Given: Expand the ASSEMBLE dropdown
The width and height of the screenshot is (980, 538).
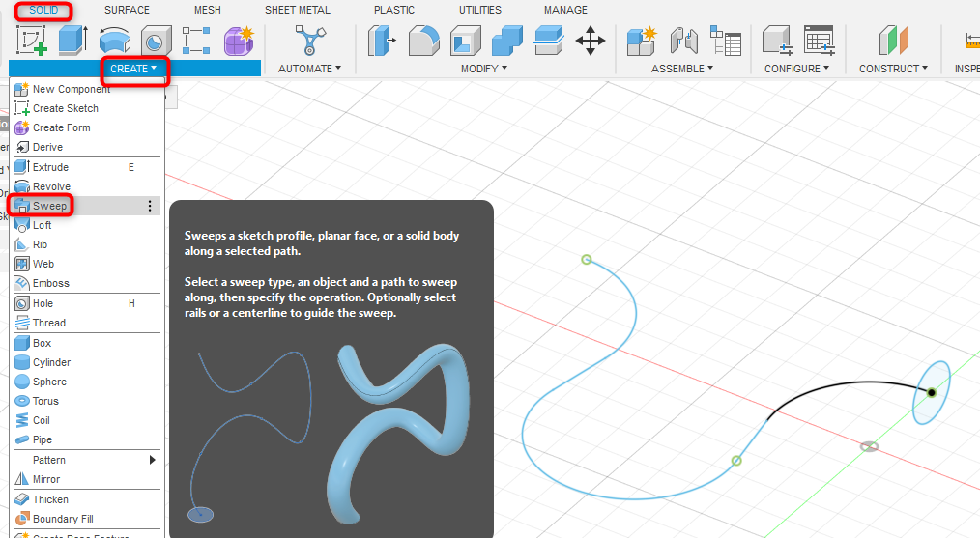Looking at the screenshot, I should [682, 69].
